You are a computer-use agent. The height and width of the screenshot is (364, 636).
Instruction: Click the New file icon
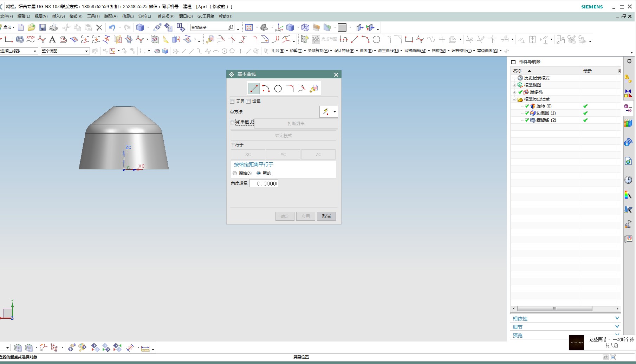click(21, 27)
